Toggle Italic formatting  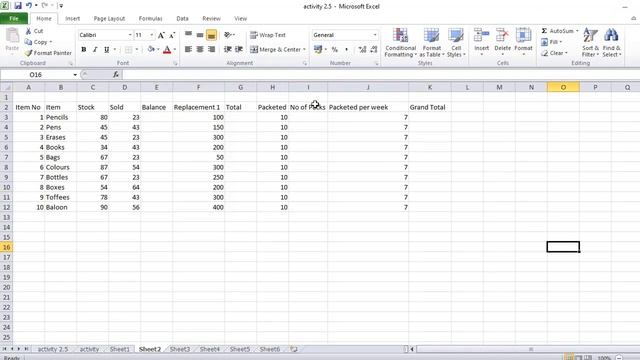tap(95, 49)
